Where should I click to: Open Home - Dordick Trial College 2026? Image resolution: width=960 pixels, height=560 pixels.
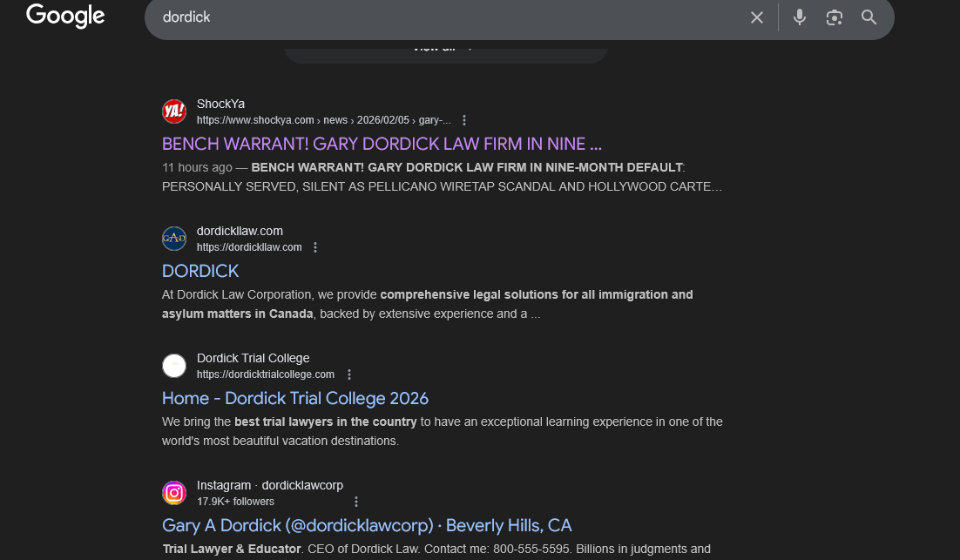click(295, 398)
